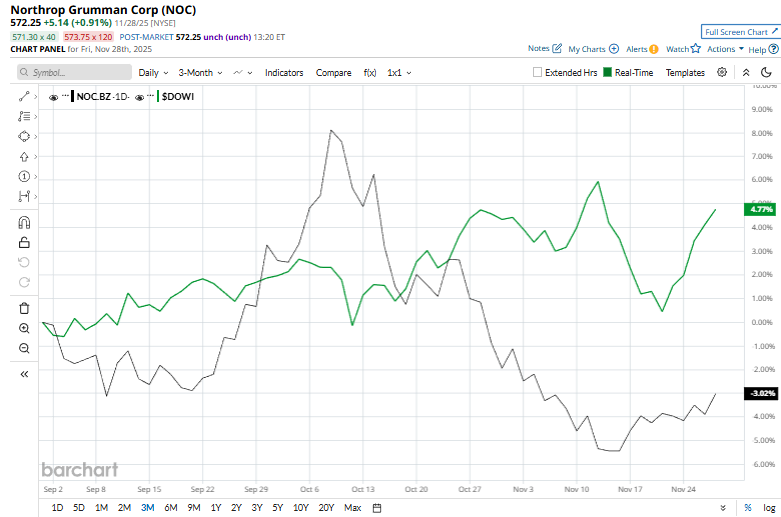
Task: Open Actions dropdown
Action: (x=725, y=49)
